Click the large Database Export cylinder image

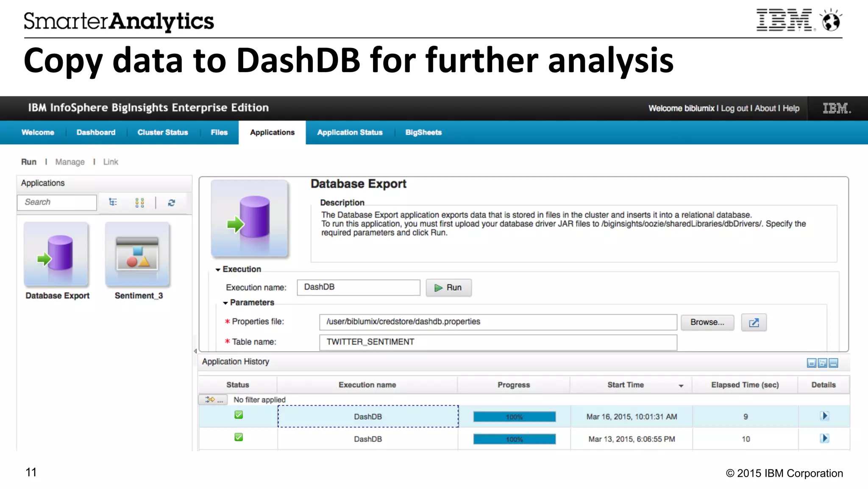pyautogui.click(x=250, y=218)
